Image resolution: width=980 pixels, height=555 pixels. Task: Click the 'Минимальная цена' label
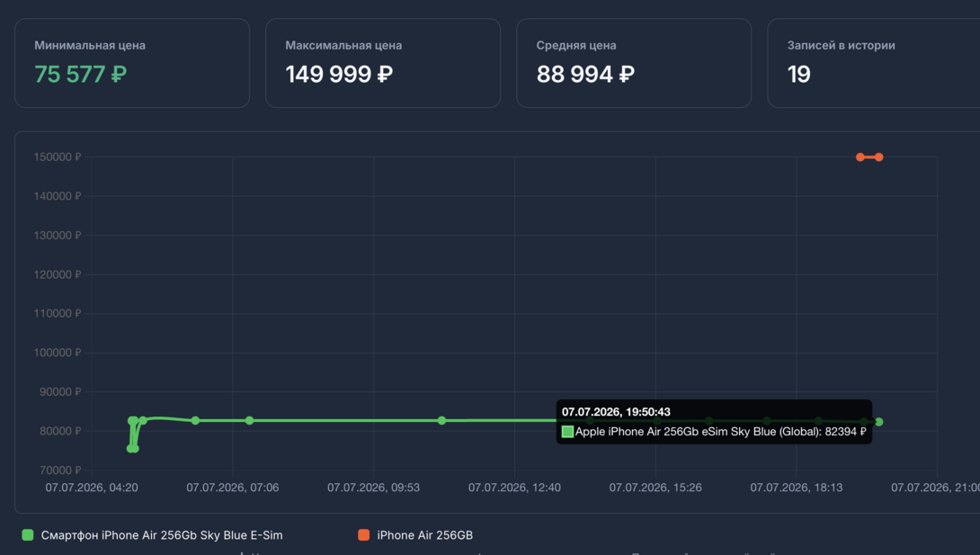(x=90, y=45)
